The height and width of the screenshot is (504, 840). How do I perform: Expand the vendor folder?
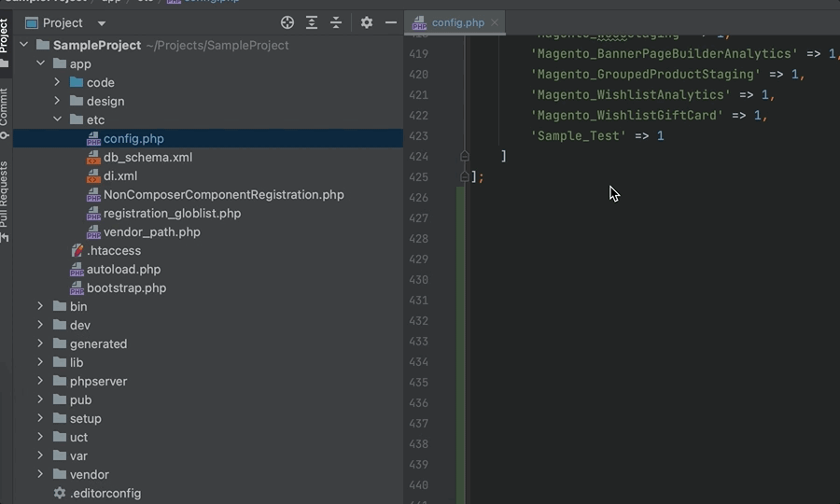(40, 474)
